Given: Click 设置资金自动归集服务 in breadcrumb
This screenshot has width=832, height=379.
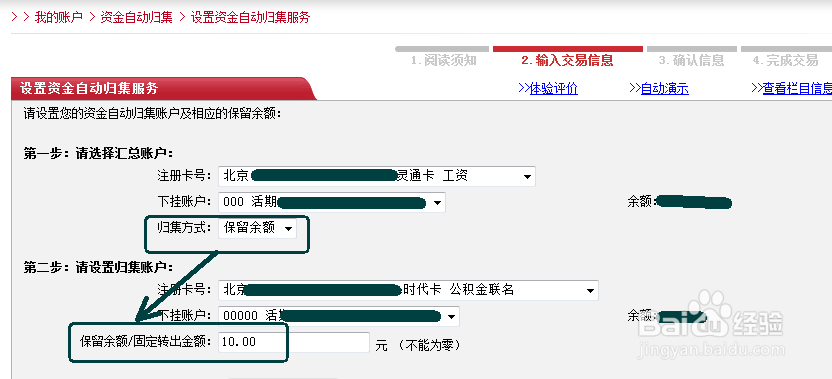Looking at the screenshot, I should pyautogui.click(x=250, y=17).
